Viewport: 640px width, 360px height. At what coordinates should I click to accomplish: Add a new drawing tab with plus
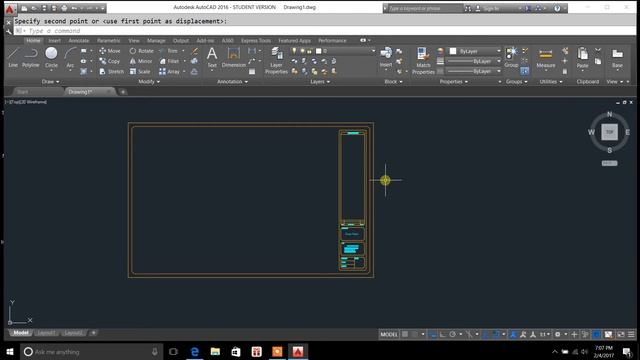point(123,92)
